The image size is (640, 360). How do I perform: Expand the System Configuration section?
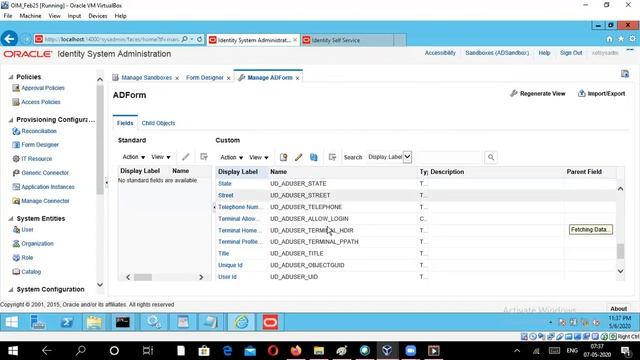coord(11,289)
